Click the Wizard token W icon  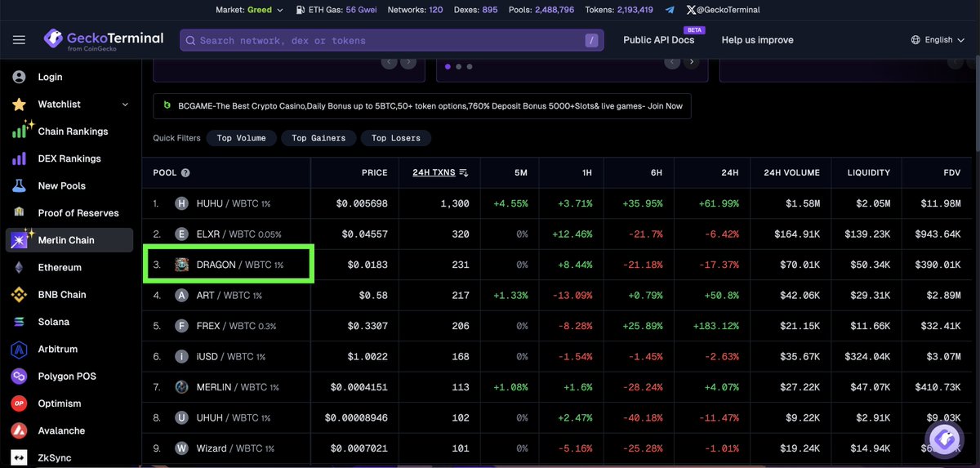point(181,448)
